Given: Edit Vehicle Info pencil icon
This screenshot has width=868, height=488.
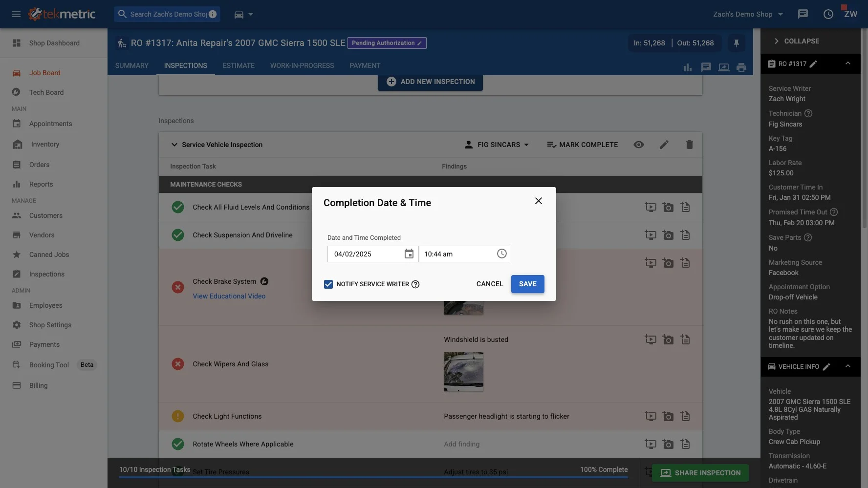Looking at the screenshot, I should click(826, 367).
